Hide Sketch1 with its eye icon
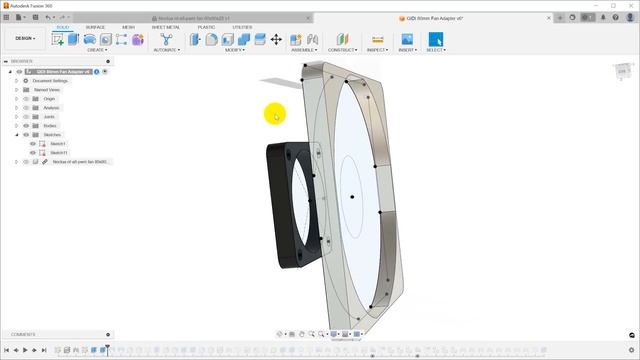The height and width of the screenshot is (360, 640). [33, 144]
